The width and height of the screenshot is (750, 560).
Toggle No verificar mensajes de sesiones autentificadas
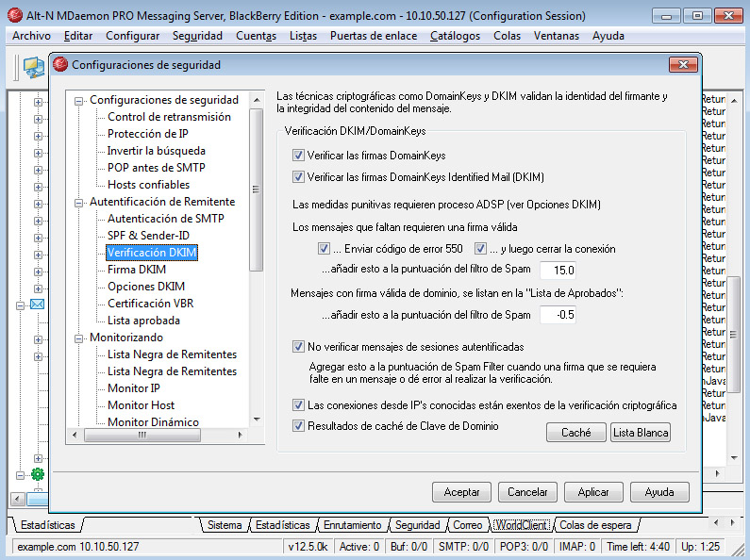coord(298,346)
